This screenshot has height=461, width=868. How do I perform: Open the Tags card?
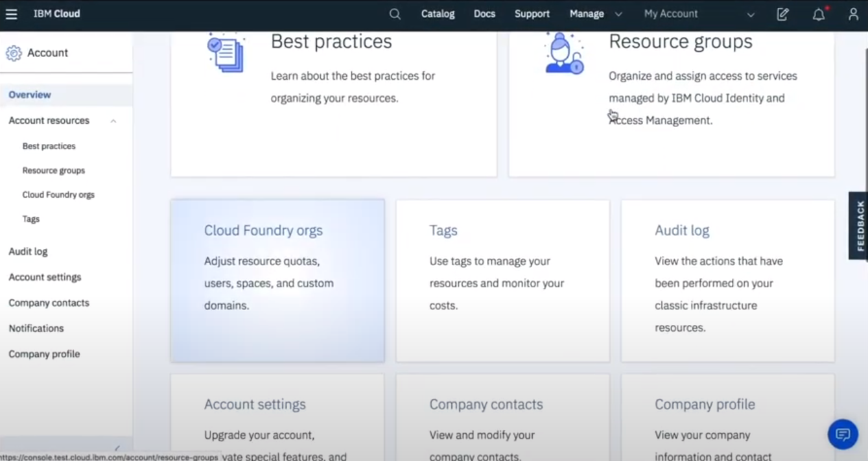pos(502,281)
